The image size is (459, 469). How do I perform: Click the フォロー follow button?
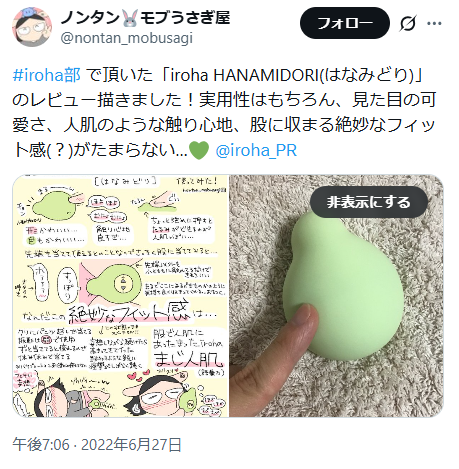pos(345,23)
